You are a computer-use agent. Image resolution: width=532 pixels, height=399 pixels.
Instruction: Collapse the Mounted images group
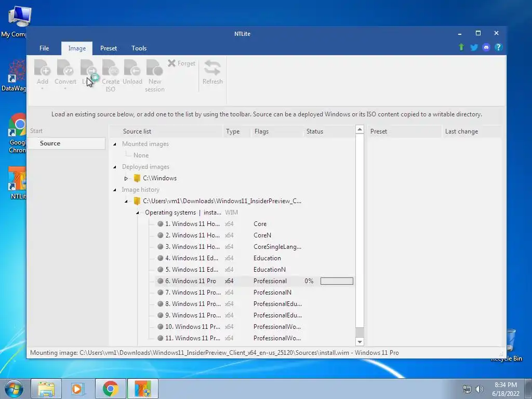click(x=115, y=144)
